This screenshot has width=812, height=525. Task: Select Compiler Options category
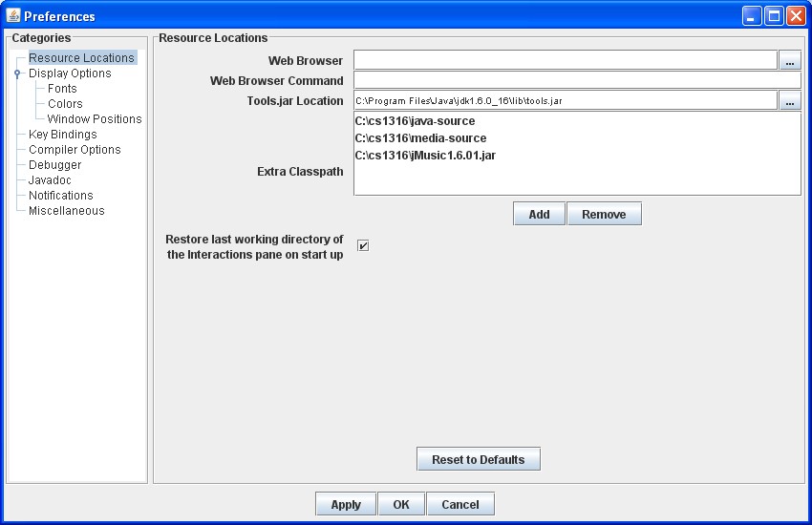click(x=75, y=150)
